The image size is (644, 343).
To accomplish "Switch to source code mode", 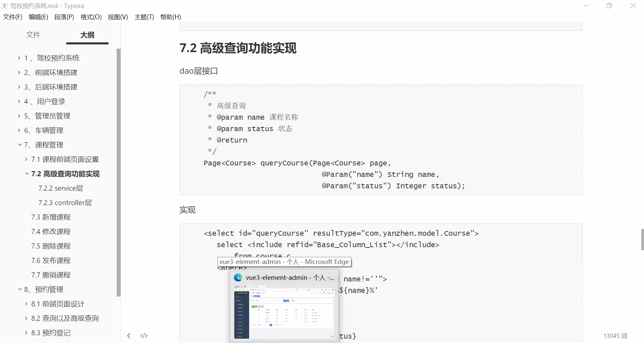I will [x=144, y=335].
